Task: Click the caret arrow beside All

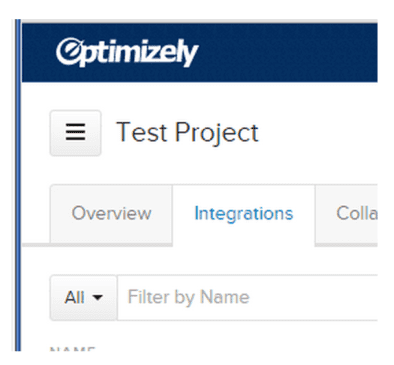Action: pyautogui.click(x=97, y=297)
